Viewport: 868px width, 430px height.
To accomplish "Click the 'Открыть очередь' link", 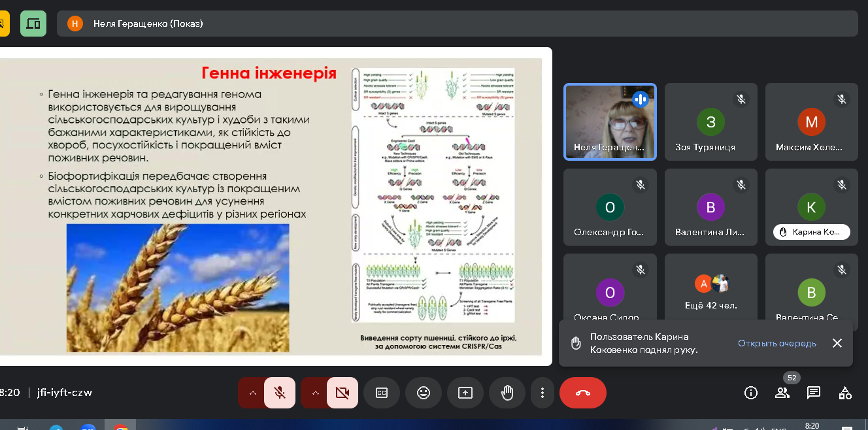I will 776,344.
